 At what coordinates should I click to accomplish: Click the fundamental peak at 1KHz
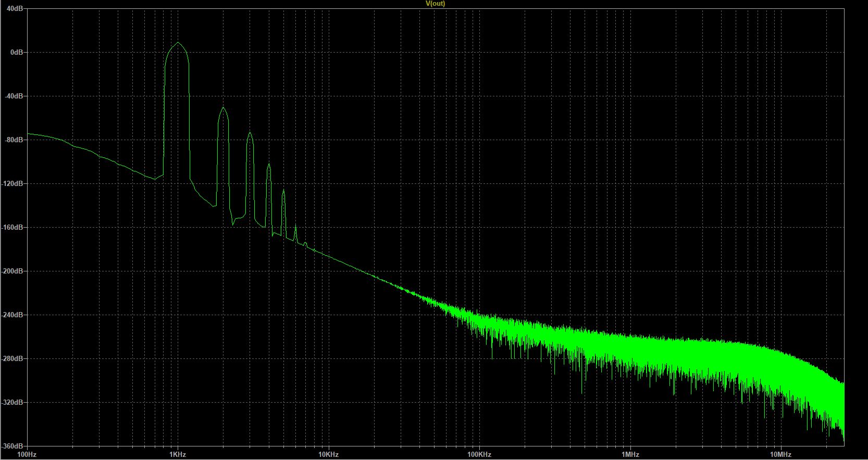coord(178,43)
